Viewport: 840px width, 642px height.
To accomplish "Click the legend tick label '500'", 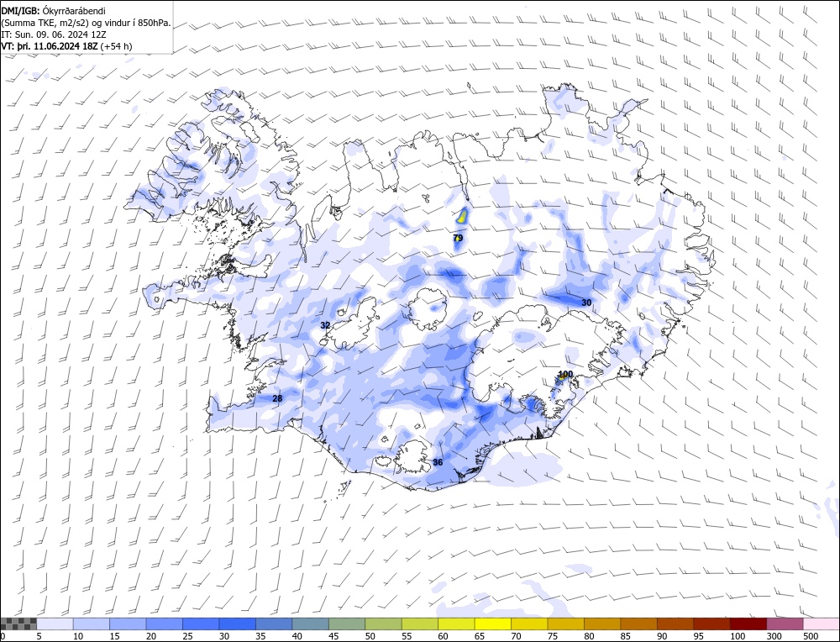I will click(810, 636).
